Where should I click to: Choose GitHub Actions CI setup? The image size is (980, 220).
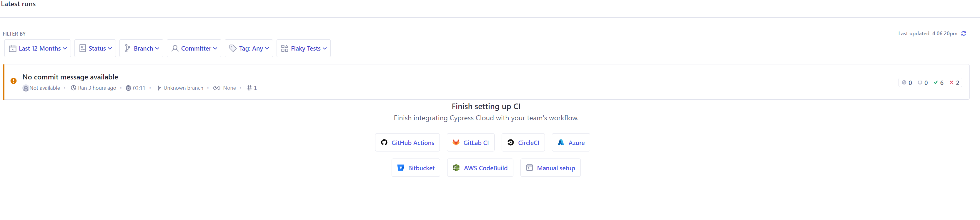pos(407,143)
